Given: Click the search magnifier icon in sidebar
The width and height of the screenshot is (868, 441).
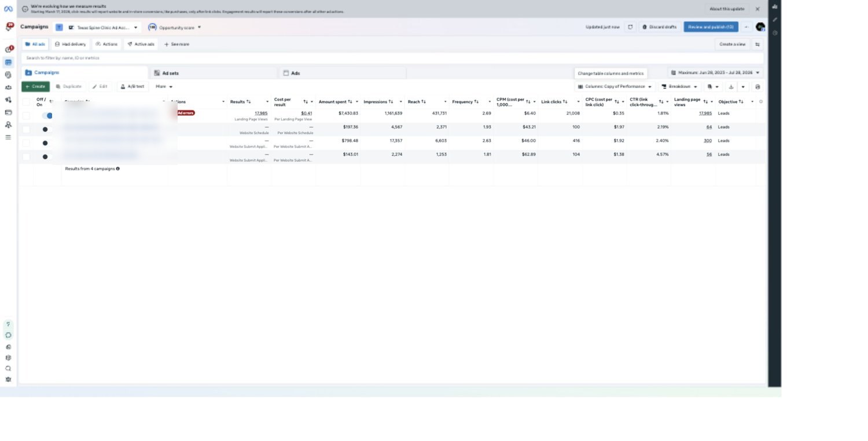Looking at the screenshot, I should (8, 368).
